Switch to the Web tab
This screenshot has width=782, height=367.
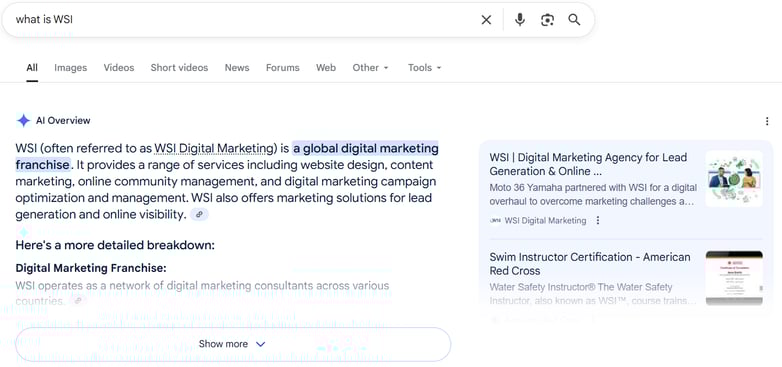(x=326, y=68)
